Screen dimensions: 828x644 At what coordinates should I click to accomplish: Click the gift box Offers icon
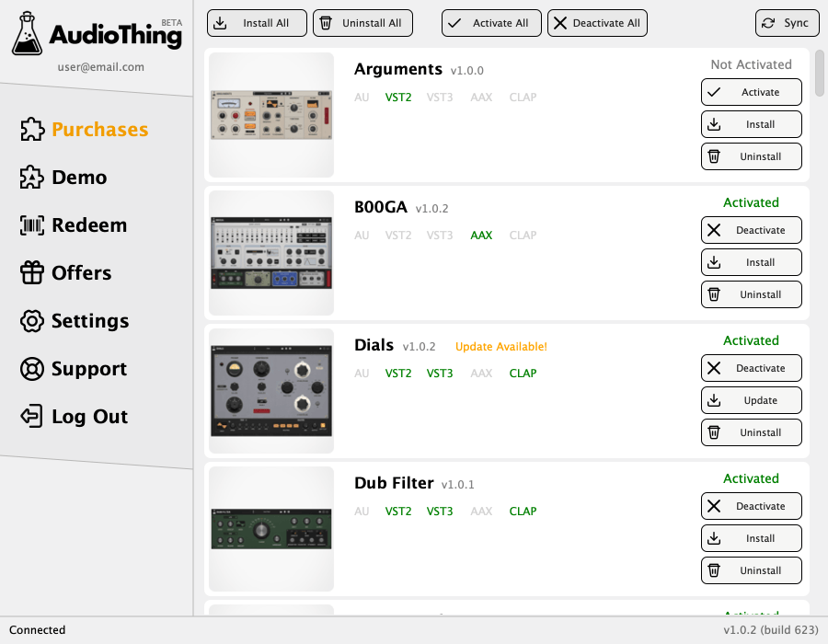pyautogui.click(x=32, y=273)
